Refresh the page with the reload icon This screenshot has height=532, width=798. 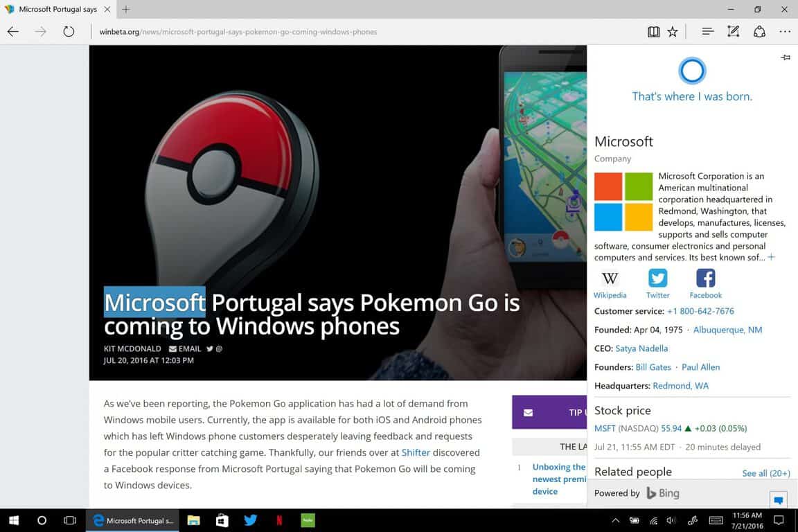click(69, 32)
